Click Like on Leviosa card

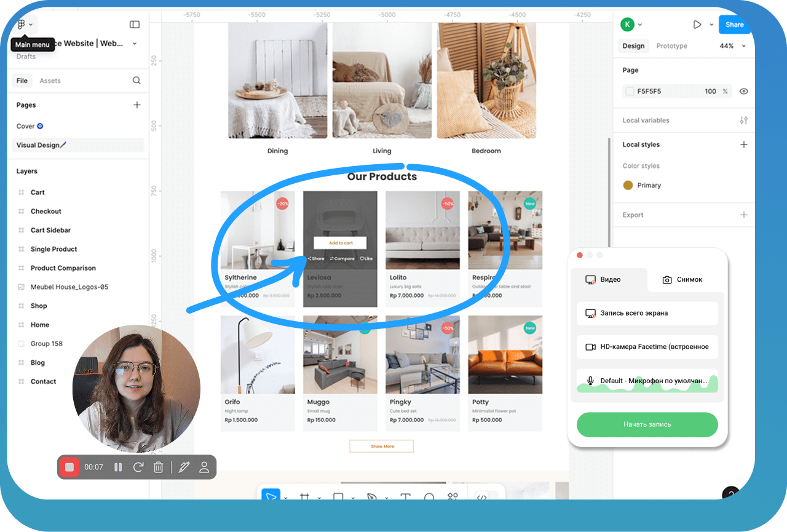[366, 259]
